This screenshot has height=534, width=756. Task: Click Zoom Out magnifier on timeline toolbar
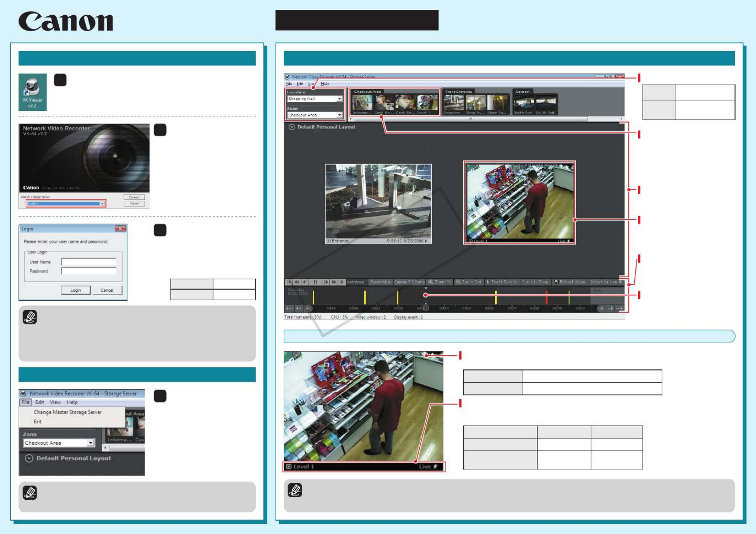pos(458,282)
